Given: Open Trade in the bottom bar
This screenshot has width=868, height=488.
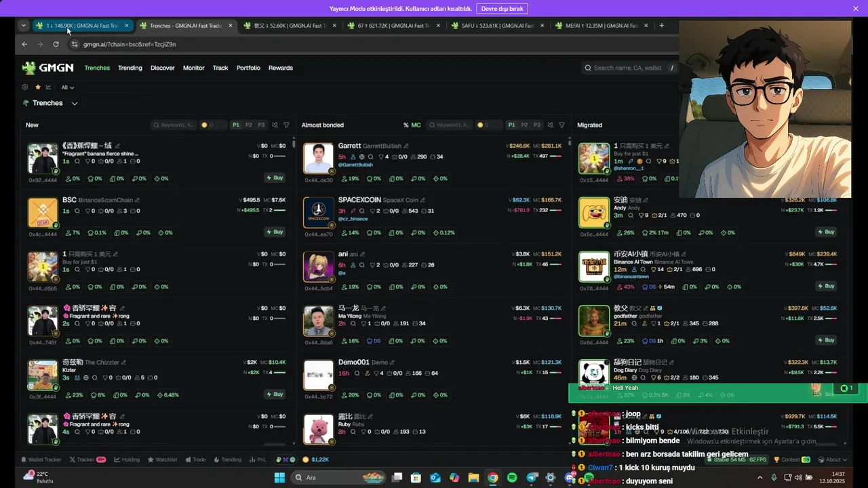Looking at the screenshot, I should tap(195, 460).
